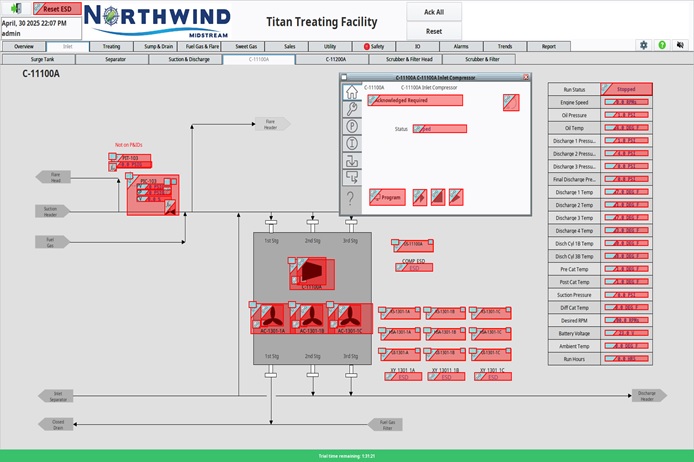Select the circled I icon in popup

click(352, 143)
